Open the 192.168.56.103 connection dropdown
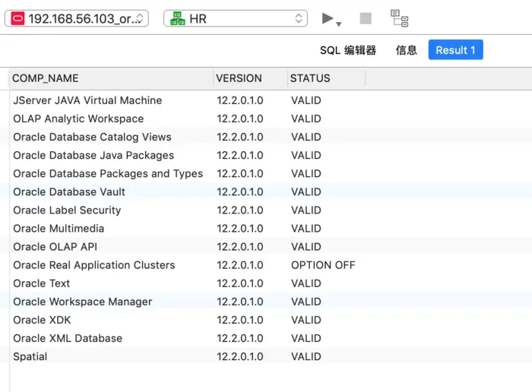This screenshot has height=392, width=532. coord(76,18)
